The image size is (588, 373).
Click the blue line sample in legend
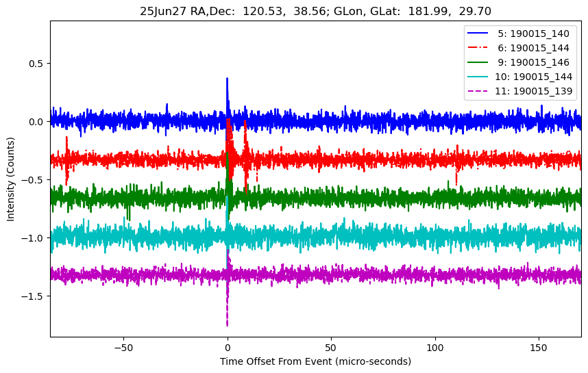[x=478, y=34]
